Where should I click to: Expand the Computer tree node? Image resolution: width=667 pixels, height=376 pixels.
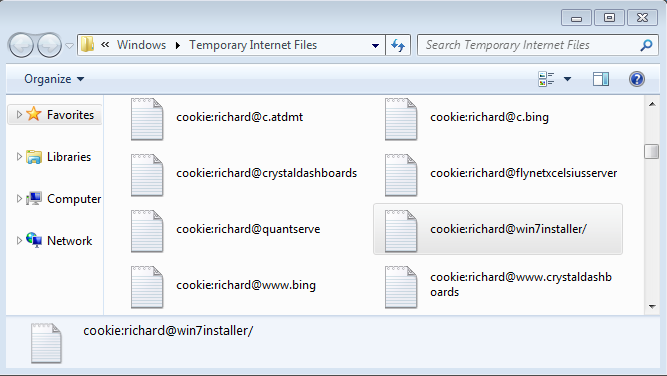pos(19,199)
